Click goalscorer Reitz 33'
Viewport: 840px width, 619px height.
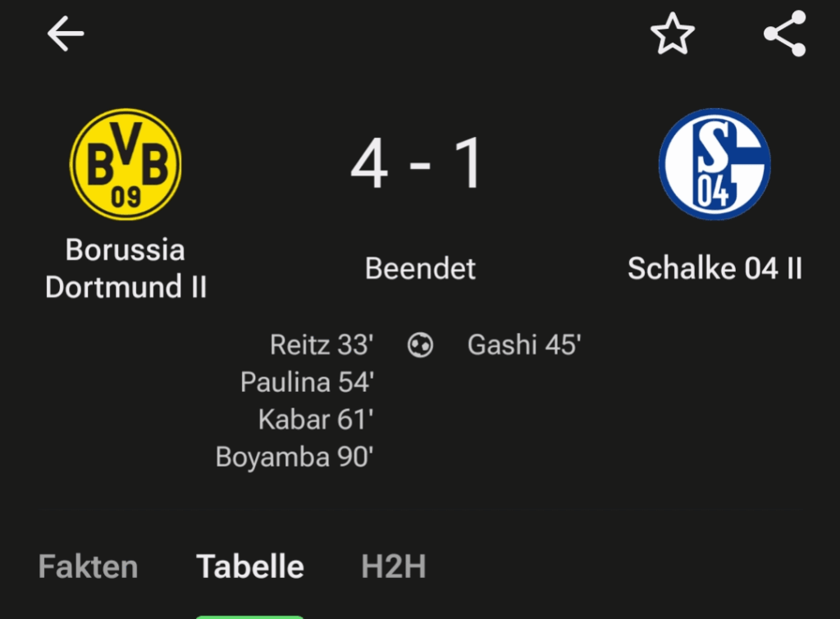[322, 345]
